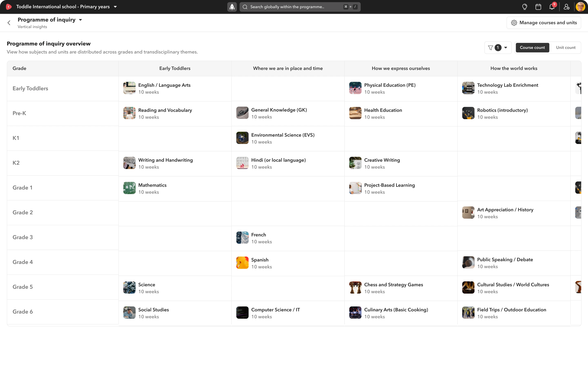The image size is (588, 367).
Task: Go back with the left arrow icon
Action: pos(9,23)
